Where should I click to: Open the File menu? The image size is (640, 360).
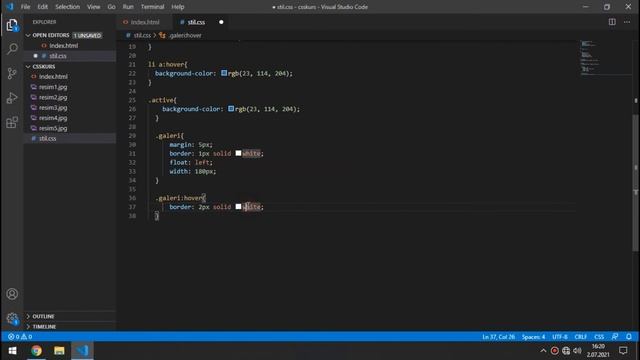25,7
